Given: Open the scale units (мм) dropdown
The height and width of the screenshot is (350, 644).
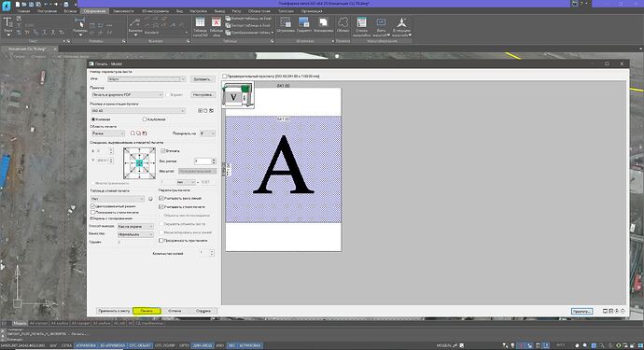Looking at the screenshot, I should pyautogui.click(x=186, y=182).
